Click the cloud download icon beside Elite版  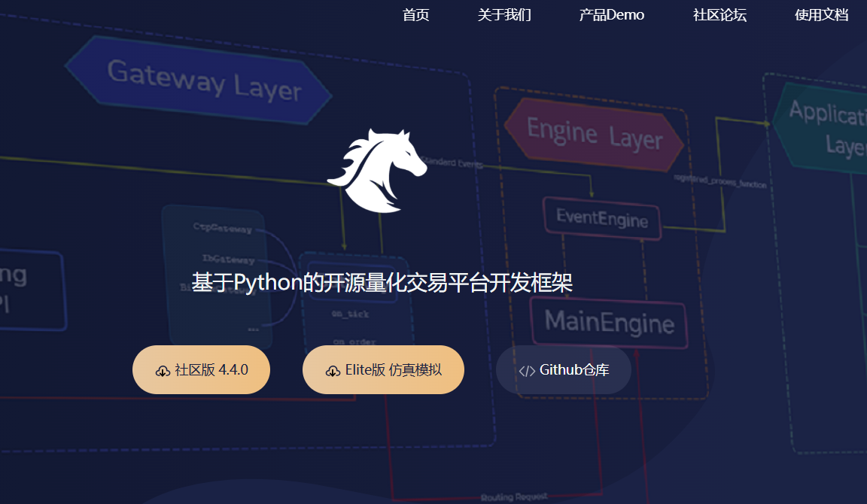[333, 371]
